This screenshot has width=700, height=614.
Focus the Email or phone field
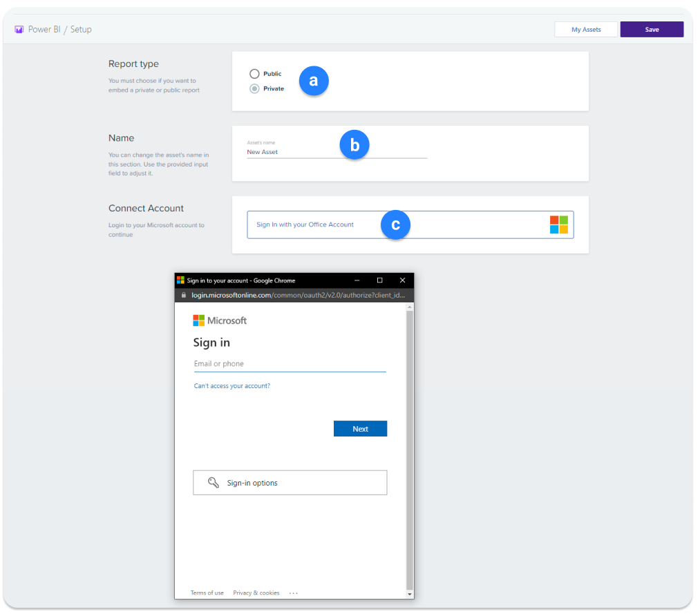290,364
